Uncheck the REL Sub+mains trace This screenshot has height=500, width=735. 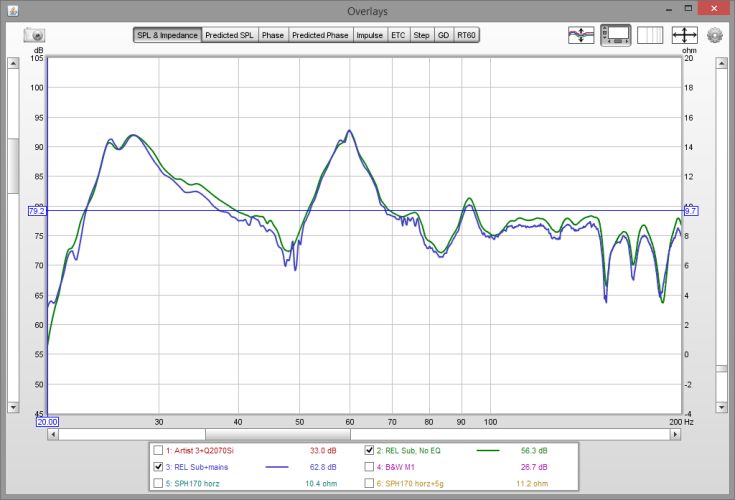click(158, 466)
